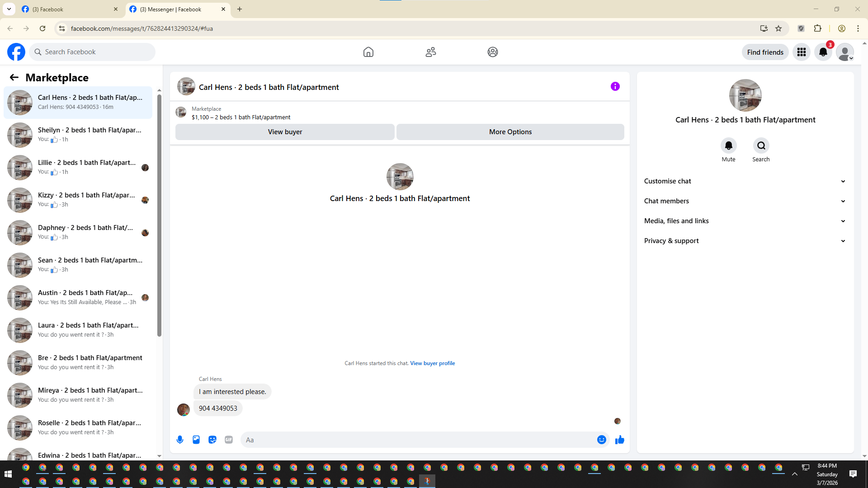Screen dimensions: 868x488
Task: Mute the Carl Hens conversation
Action: (729, 145)
